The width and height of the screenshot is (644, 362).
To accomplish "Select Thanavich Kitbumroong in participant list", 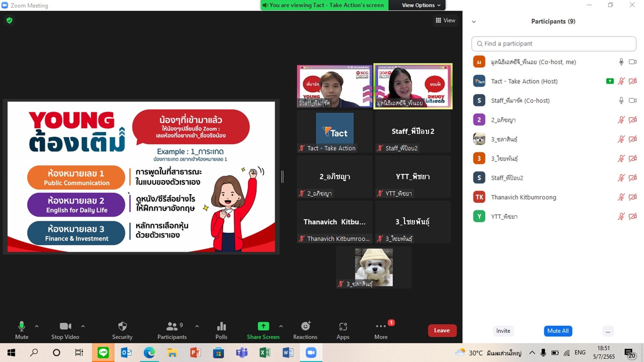I will pos(554,197).
